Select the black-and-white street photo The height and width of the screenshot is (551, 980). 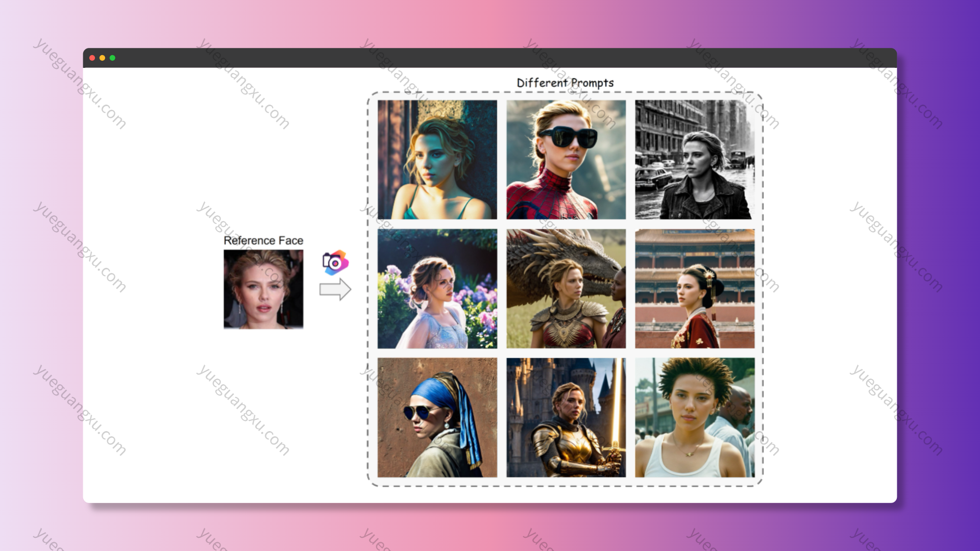(x=695, y=160)
